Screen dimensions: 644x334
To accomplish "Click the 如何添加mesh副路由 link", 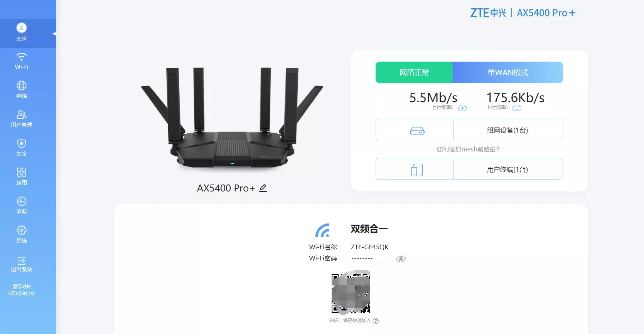I will pos(469,149).
